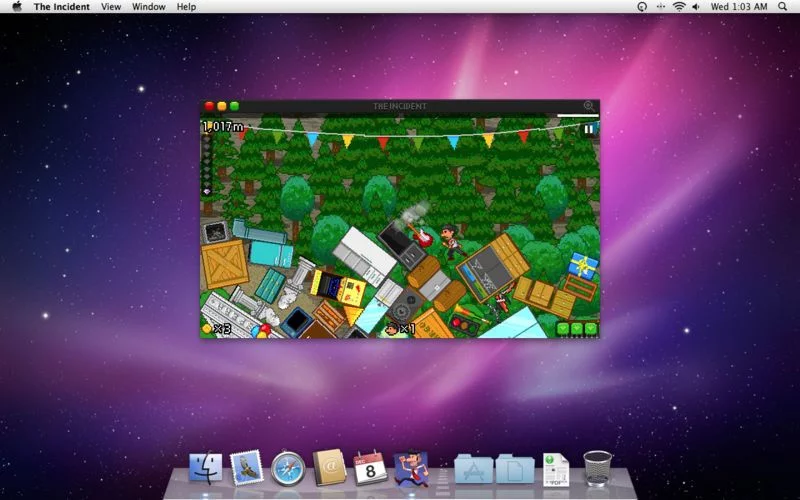Open iCal calendar showing 8
This screenshot has width=800, height=500.
click(370, 468)
